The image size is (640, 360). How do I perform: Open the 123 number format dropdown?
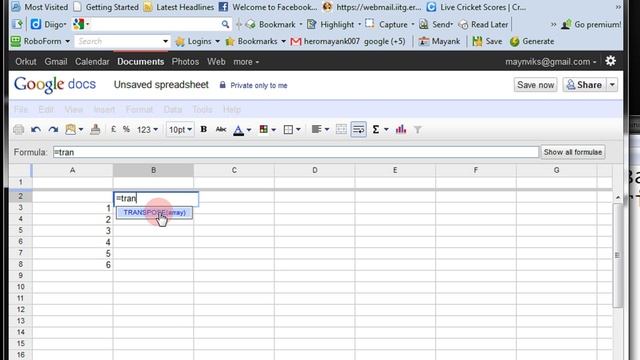(x=147, y=130)
